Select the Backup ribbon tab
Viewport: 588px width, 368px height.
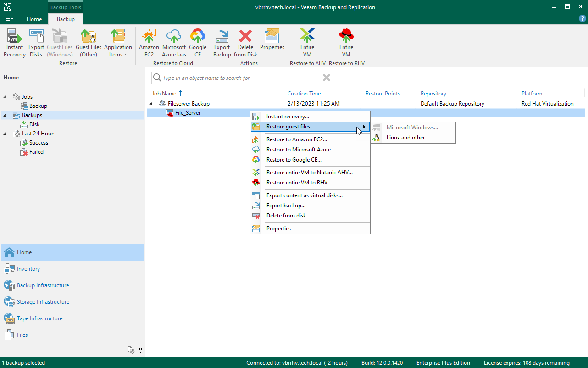click(x=66, y=19)
